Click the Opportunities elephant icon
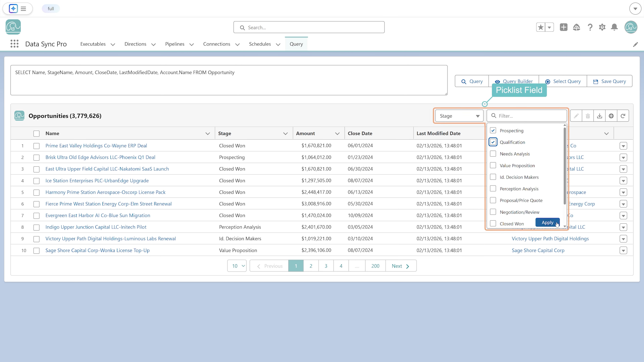Image resolution: width=644 pixels, height=362 pixels. [19, 116]
